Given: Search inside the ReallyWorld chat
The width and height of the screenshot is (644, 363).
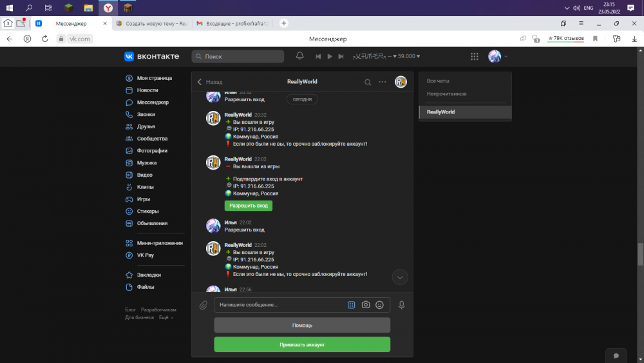Looking at the screenshot, I should (x=368, y=82).
